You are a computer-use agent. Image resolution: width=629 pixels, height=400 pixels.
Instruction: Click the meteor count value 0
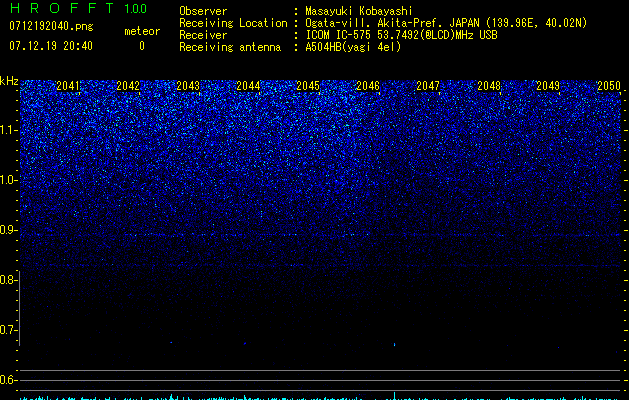(x=142, y=46)
